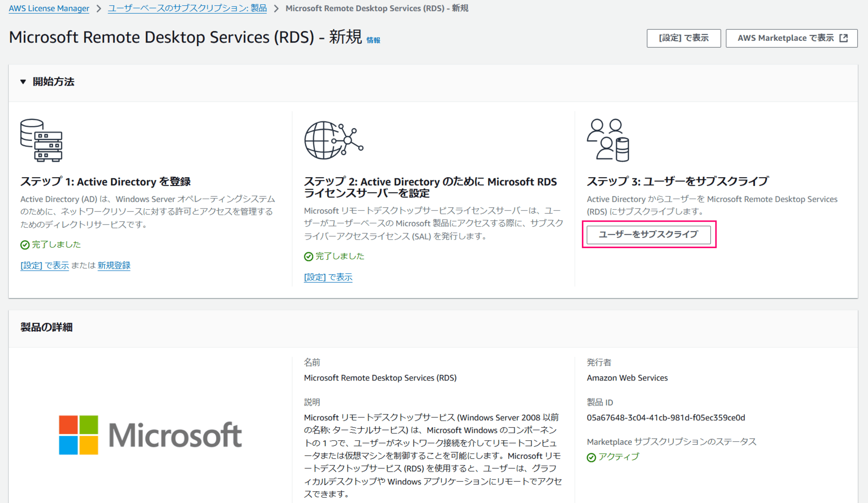Click the 製品 ID label

pos(600,402)
